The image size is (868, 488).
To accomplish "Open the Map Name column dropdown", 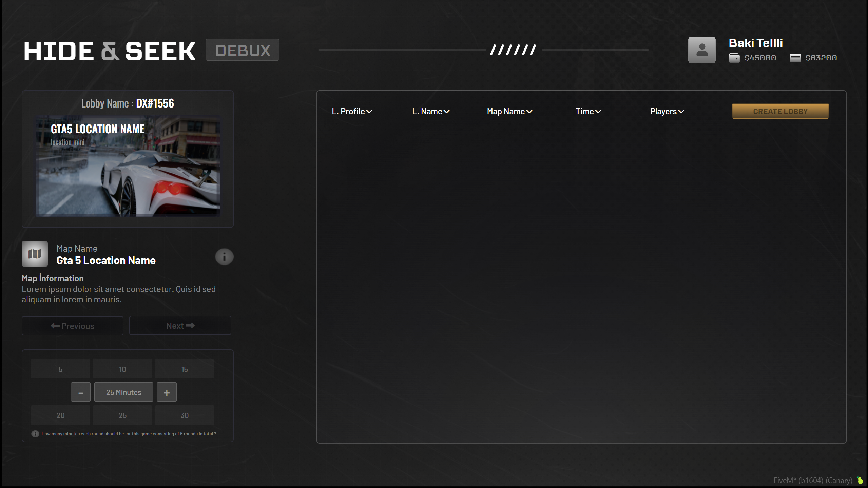I will [x=509, y=112].
